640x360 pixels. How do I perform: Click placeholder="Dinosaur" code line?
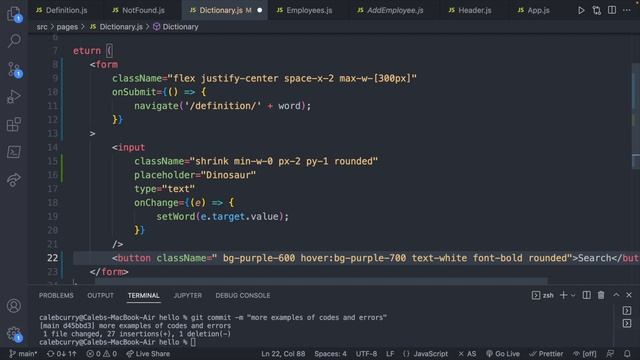click(195, 175)
